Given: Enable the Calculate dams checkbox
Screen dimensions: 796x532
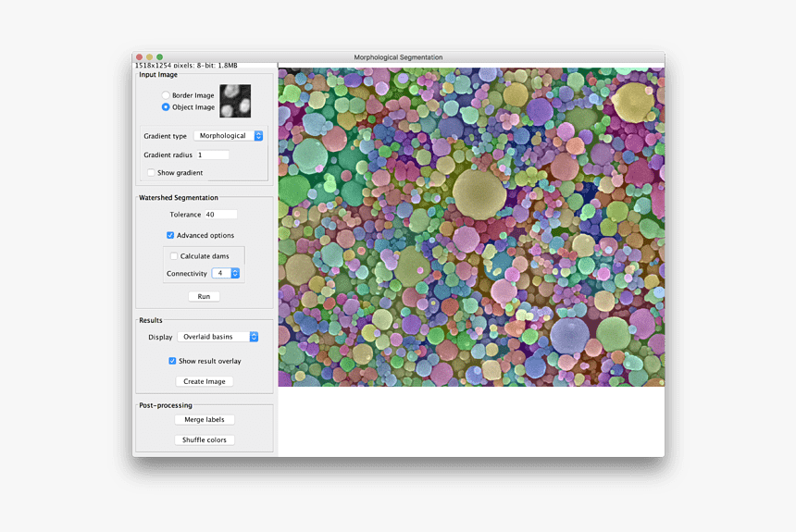Looking at the screenshot, I should point(173,256).
